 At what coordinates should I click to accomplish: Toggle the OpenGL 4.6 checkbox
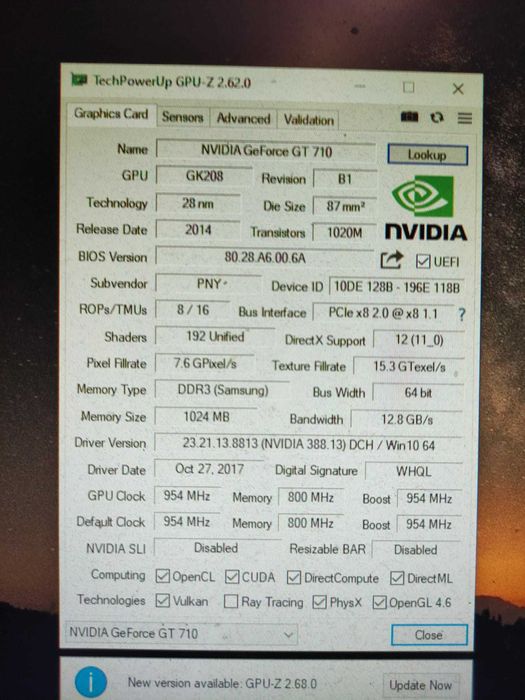pos(379,602)
